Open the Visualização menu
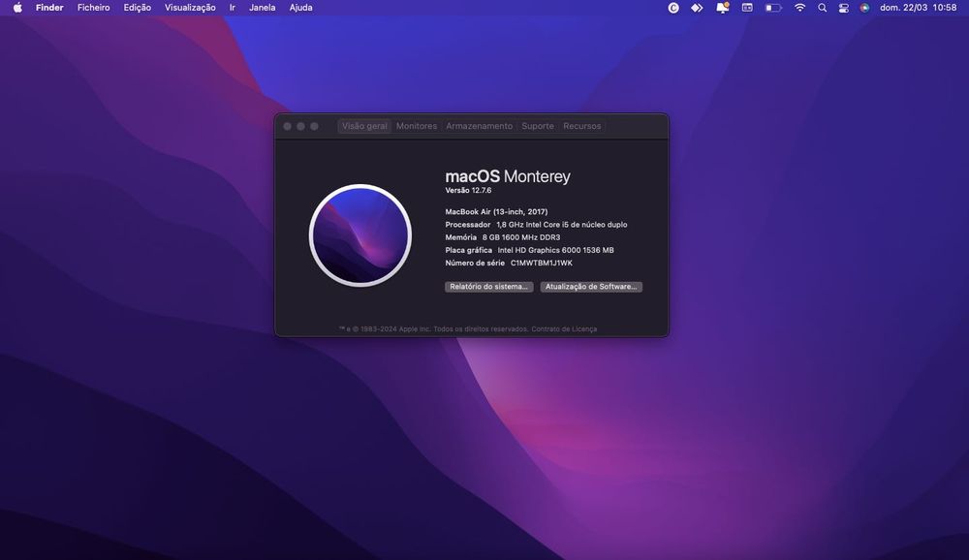 (190, 8)
